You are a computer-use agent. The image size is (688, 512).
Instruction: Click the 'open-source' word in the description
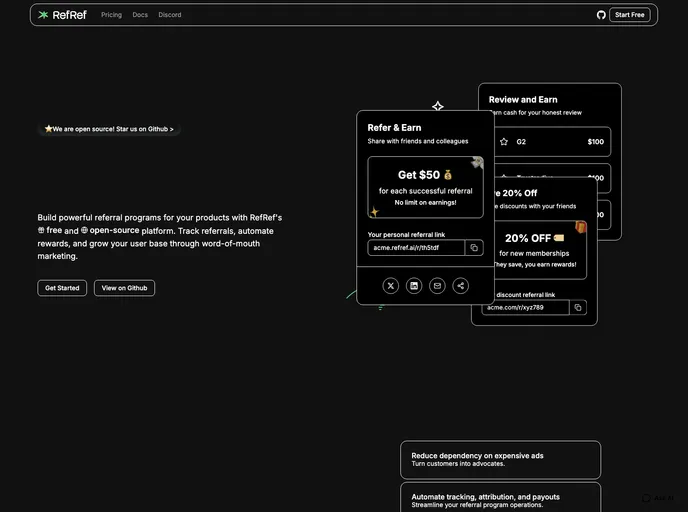114,230
